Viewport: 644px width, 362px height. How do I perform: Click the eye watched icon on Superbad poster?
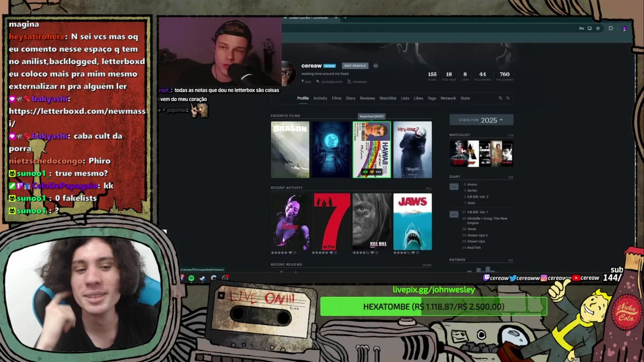366,172
